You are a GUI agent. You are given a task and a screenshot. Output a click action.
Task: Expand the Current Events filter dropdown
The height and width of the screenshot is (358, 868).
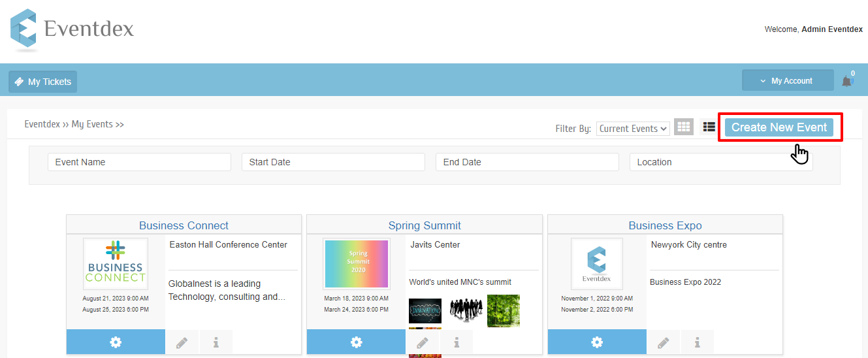click(x=633, y=129)
